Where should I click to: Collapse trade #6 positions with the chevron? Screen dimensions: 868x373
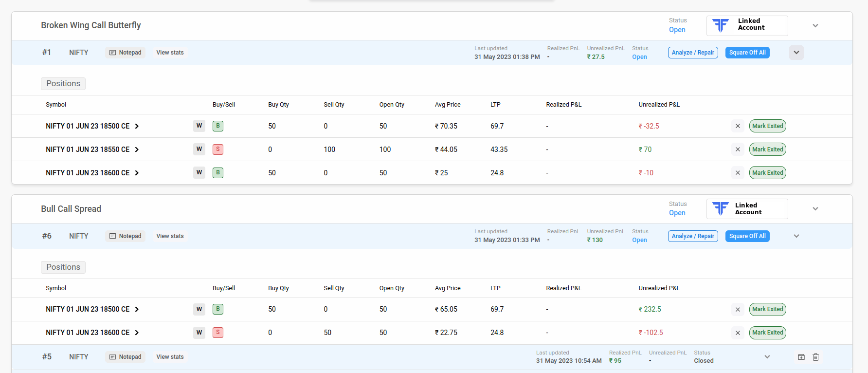click(796, 236)
